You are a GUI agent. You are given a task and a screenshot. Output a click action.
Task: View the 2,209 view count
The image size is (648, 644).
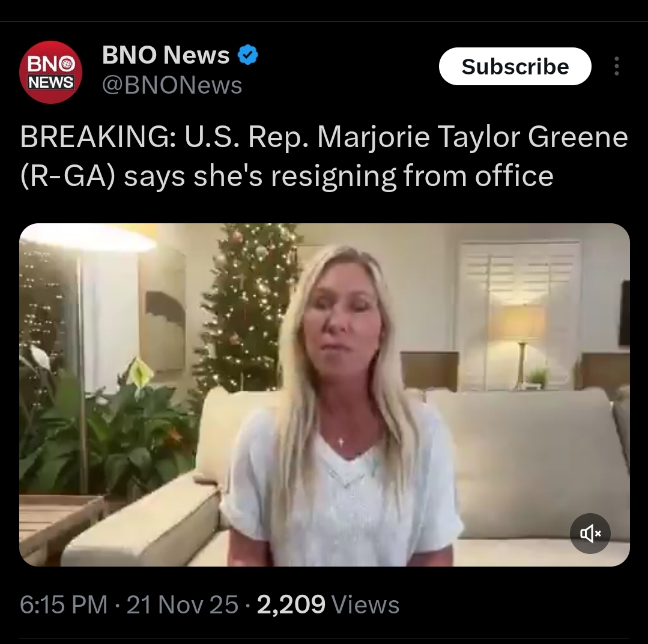pos(291,604)
